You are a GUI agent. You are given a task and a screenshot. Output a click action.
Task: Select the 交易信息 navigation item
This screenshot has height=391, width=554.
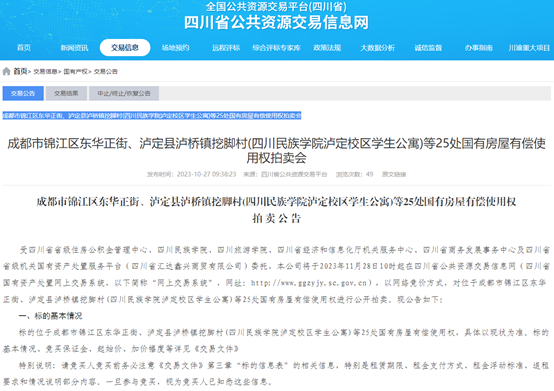coord(125,48)
